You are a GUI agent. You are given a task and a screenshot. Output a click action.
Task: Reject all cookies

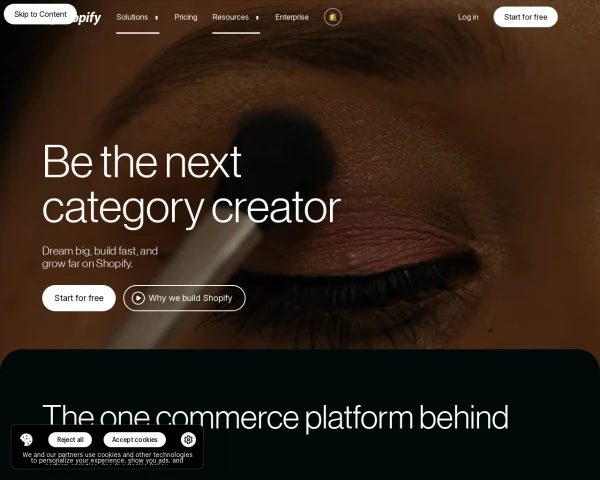(x=70, y=439)
